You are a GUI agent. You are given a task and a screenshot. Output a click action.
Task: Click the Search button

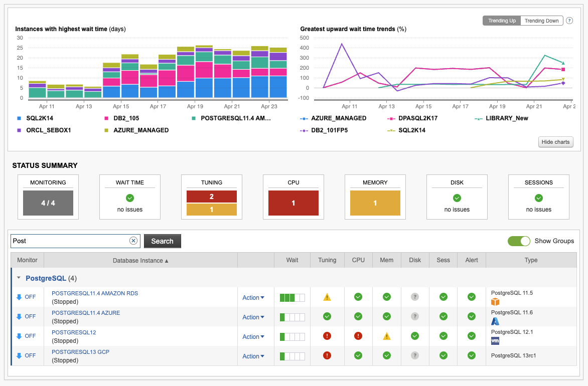[x=163, y=241]
